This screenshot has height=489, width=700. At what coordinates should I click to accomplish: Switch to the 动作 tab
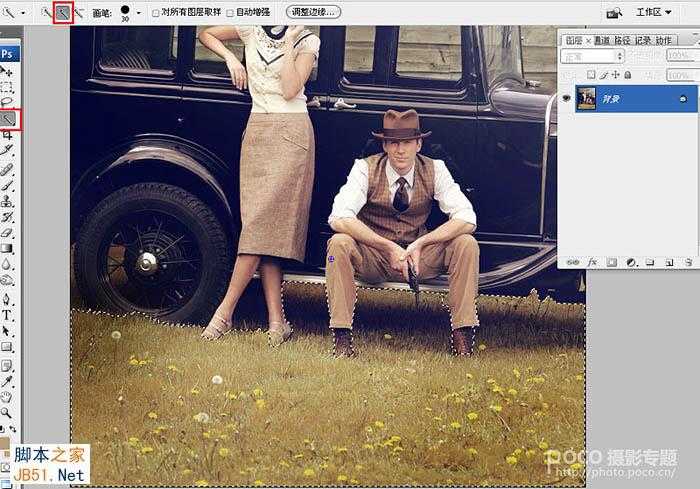(664, 40)
